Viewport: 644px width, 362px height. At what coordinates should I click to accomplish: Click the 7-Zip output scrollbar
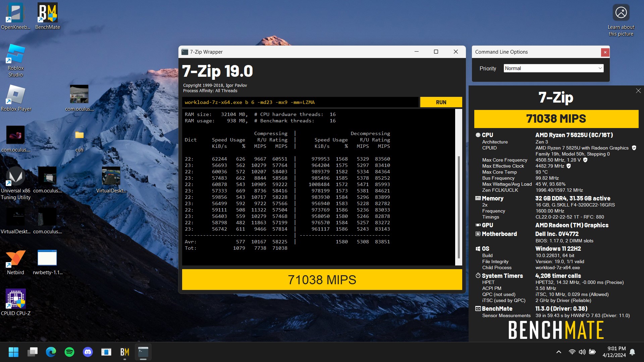[459, 207]
